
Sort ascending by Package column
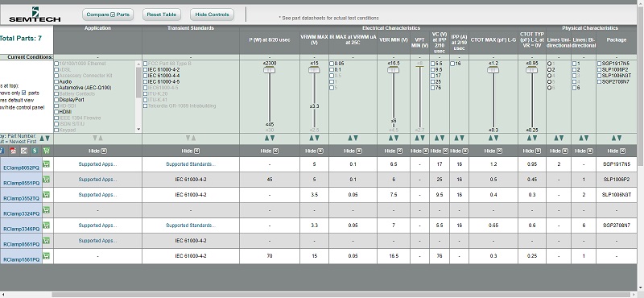[x=613, y=138]
